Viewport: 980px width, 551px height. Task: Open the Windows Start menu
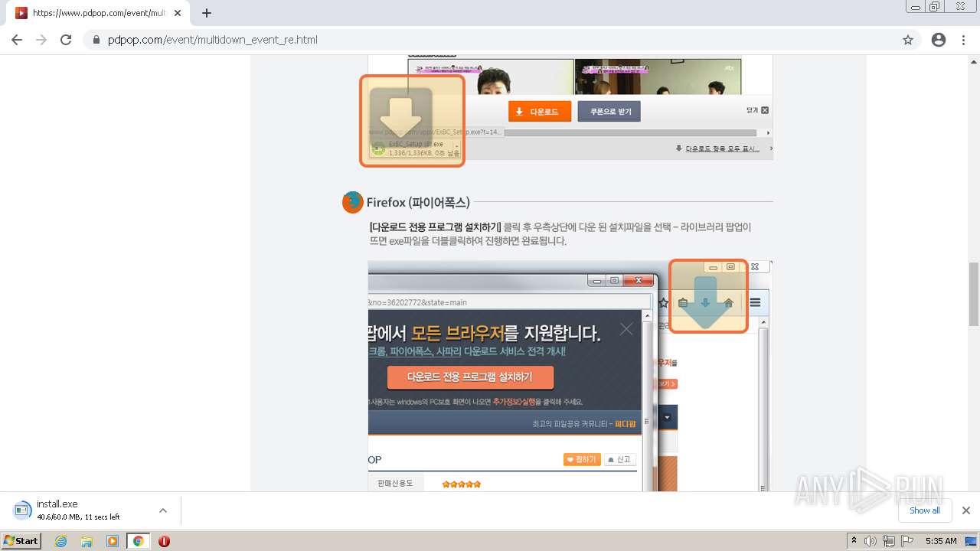[21, 540]
